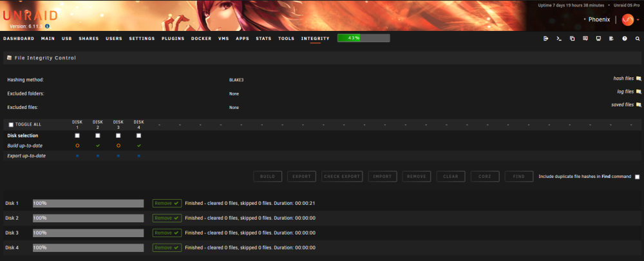Click Disk 4 blue export cross
This screenshot has width=644, height=261.
139,156
